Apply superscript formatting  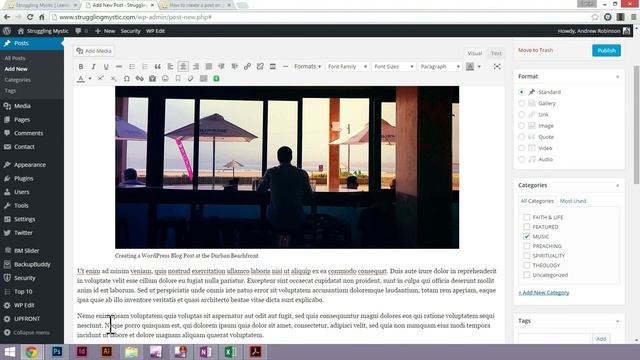pos(100,78)
